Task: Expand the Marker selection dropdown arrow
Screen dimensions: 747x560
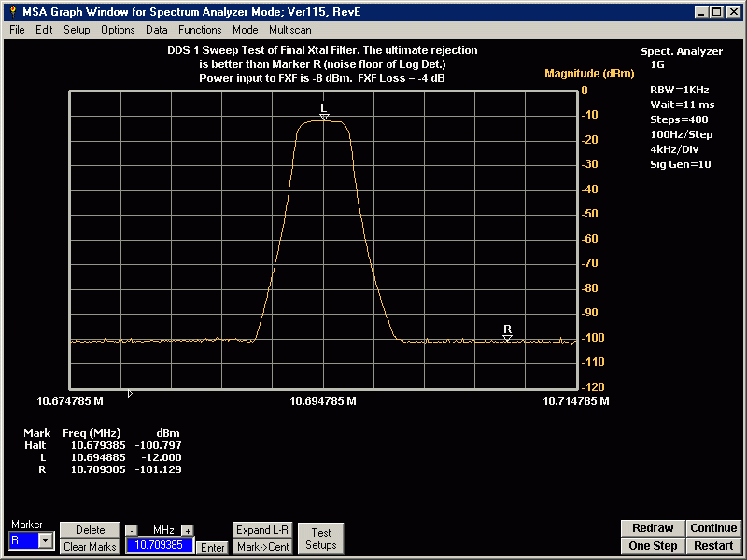Action: click(46, 540)
